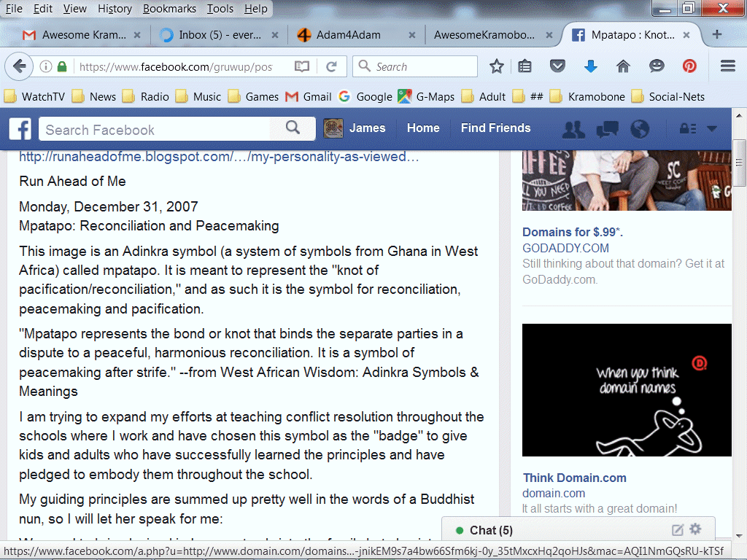Click the Pinterest toolbar icon
This screenshot has height=560, width=747.
[689, 66]
